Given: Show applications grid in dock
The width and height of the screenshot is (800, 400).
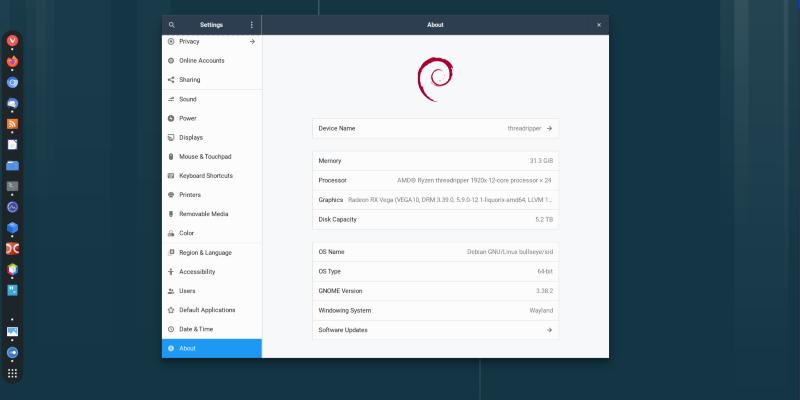Looking at the screenshot, I should [12, 373].
